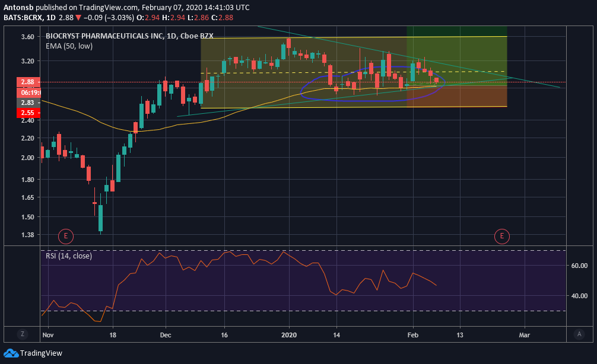Click the 3.20 price axis value

pyautogui.click(x=27, y=61)
